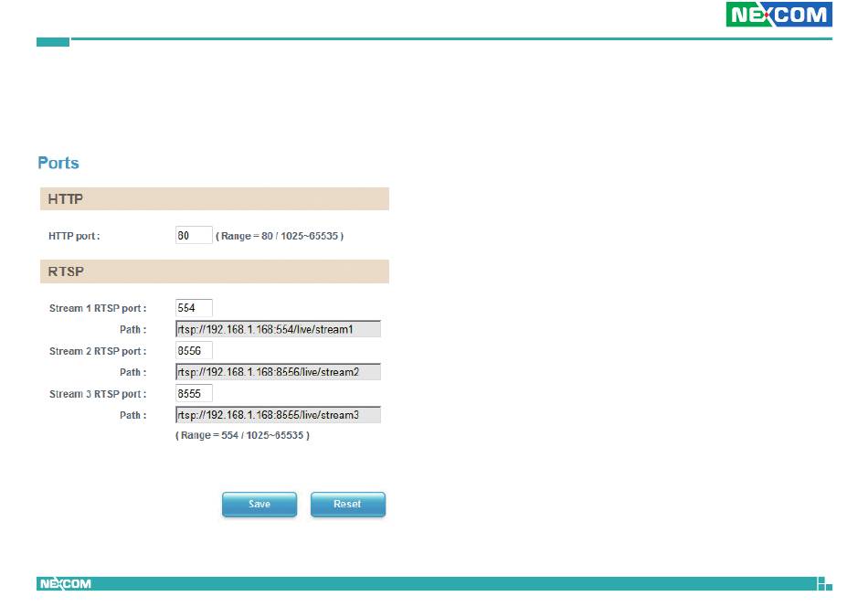Viewport: 868px width, 607px height.
Task: Reset the port settings
Action: click(347, 504)
